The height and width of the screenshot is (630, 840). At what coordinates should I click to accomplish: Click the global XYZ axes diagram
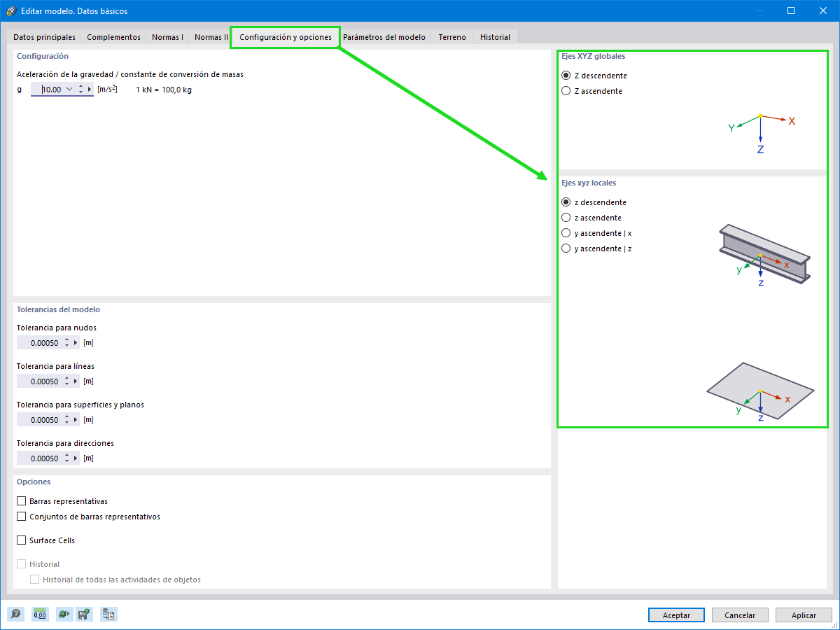tap(762, 133)
